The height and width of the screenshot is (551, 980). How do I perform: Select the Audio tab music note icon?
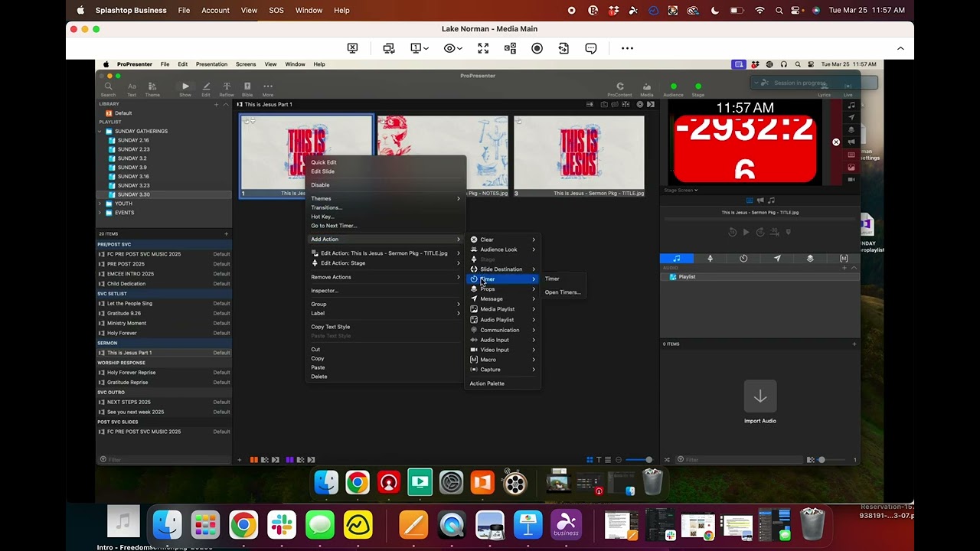click(676, 259)
